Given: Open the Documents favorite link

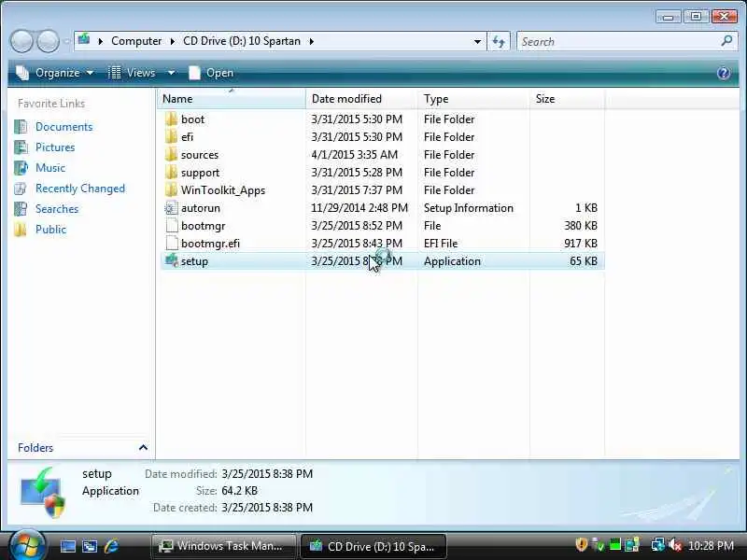Looking at the screenshot, I should pyautogui.click(x=63, y=127).
